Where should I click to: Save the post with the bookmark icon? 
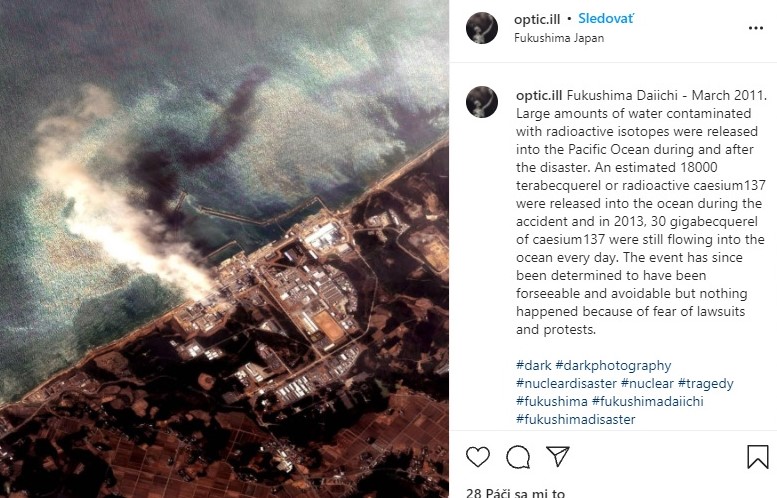758,456
